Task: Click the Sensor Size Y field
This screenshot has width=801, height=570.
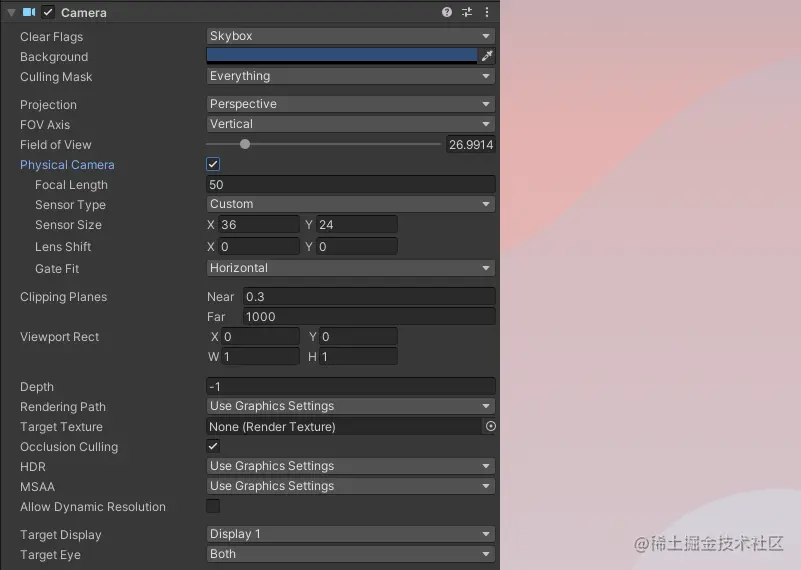Action: (x=357, y=225)
